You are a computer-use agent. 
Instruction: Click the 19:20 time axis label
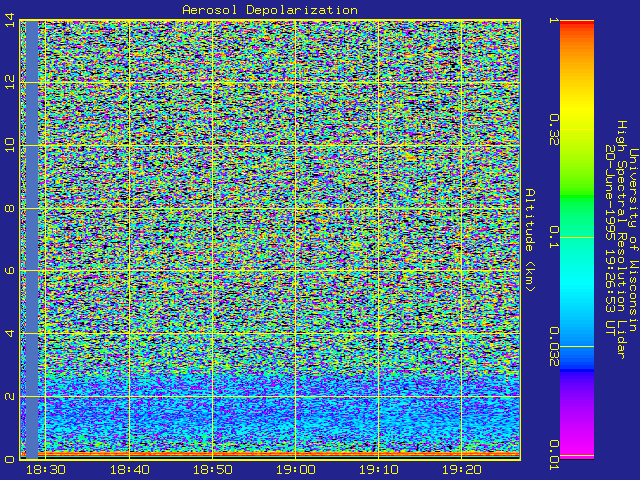pos(462,470)
